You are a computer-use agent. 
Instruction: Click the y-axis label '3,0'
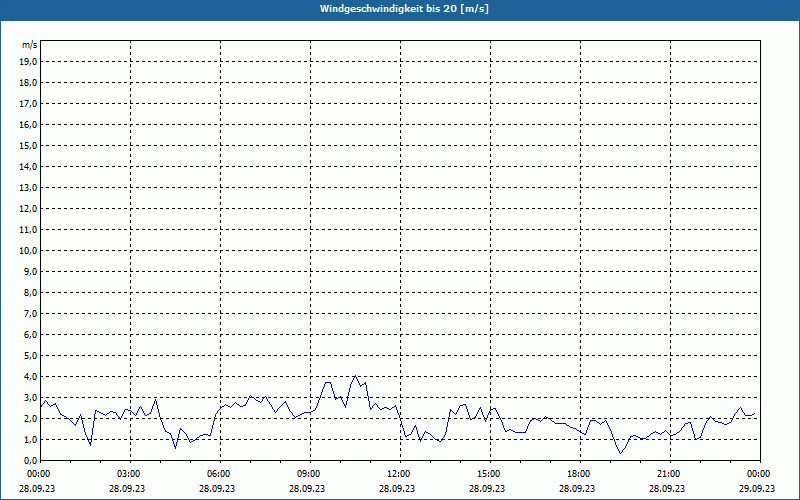[31, 397]
